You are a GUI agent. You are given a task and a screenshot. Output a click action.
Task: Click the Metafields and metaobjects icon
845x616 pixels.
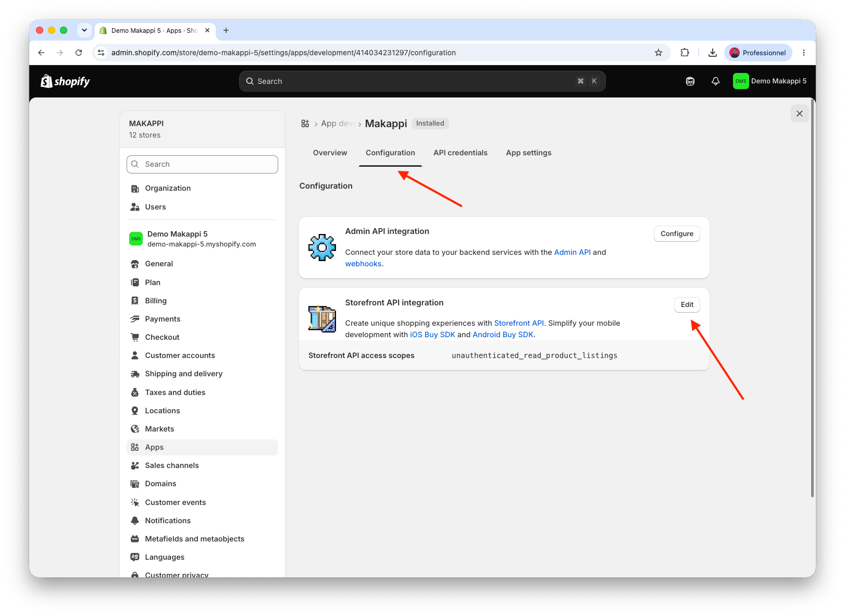pyautogui.click(x=135, y=539)
